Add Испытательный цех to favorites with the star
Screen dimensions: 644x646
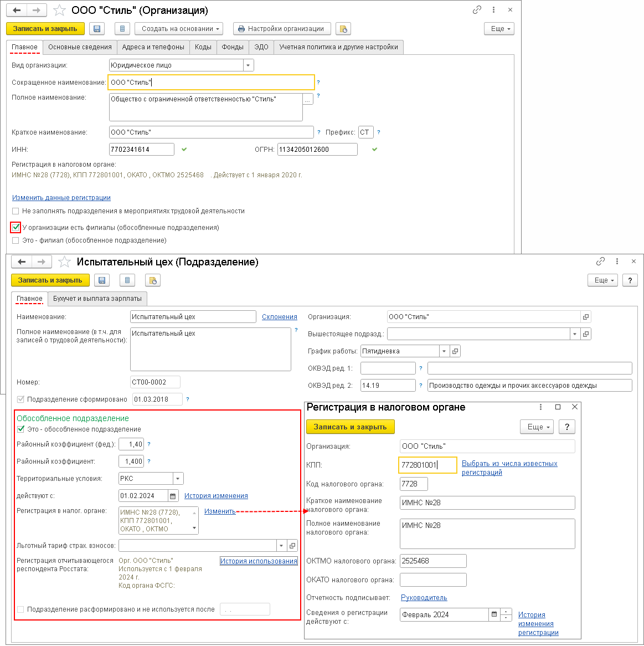pyautogui.click(x=64, y=262)
